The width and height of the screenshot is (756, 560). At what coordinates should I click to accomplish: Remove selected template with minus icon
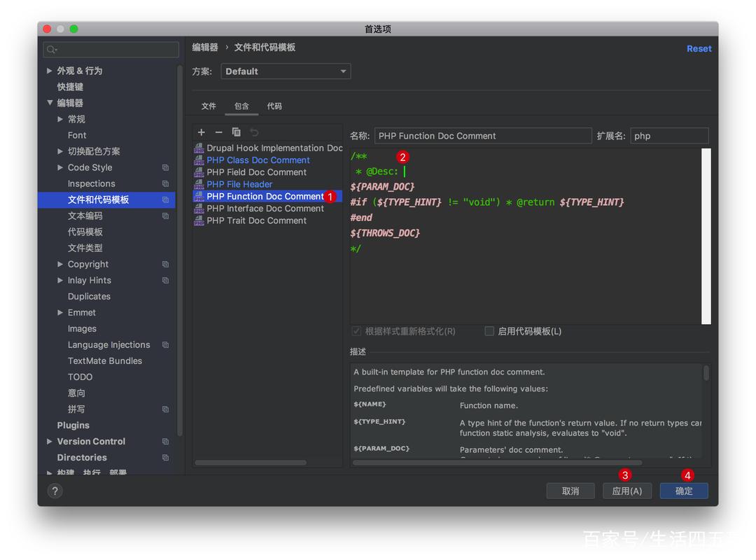tap(218, 132)
